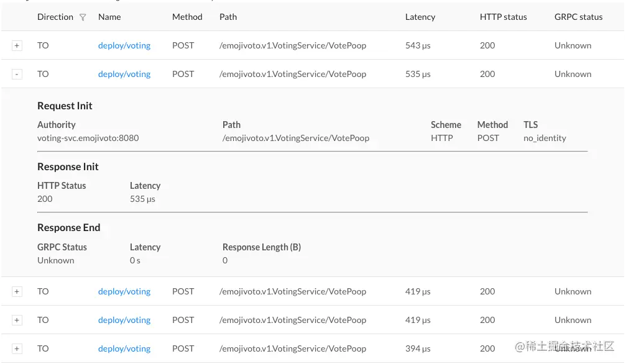Click the GRPC status column header
This screenshot has width=626, height=364.
578,17
